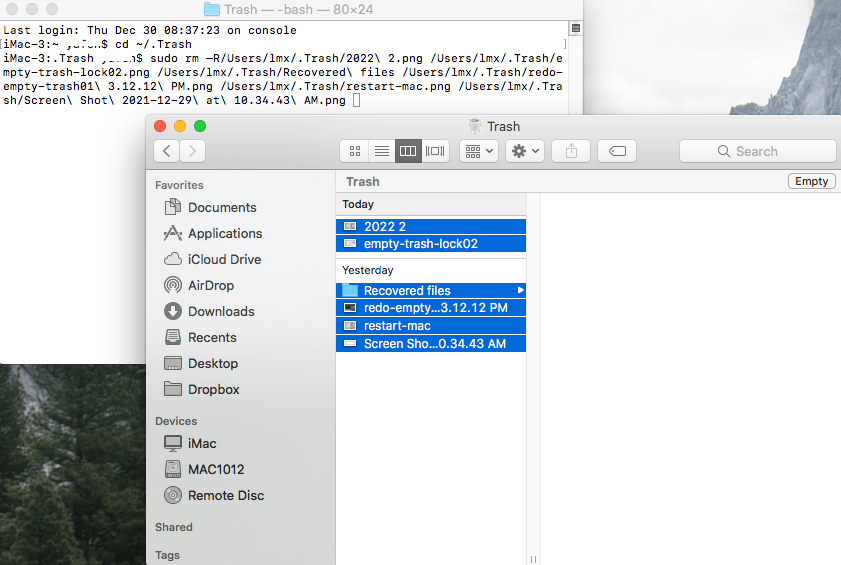The height and width of the screenshot is (565, 841).
Task: Select the empty-trash-lock02 file
Action: [420, 244]
